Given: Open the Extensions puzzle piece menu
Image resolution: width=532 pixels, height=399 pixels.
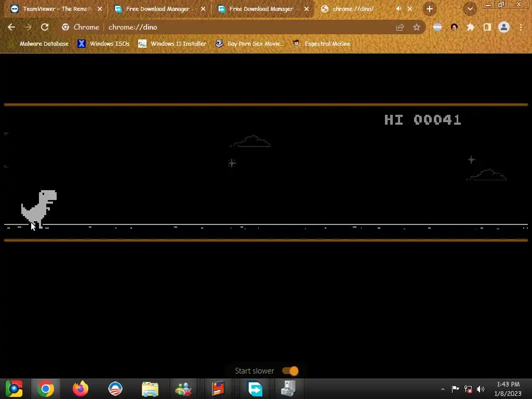Looking at the screenshot, I should 471,27.
